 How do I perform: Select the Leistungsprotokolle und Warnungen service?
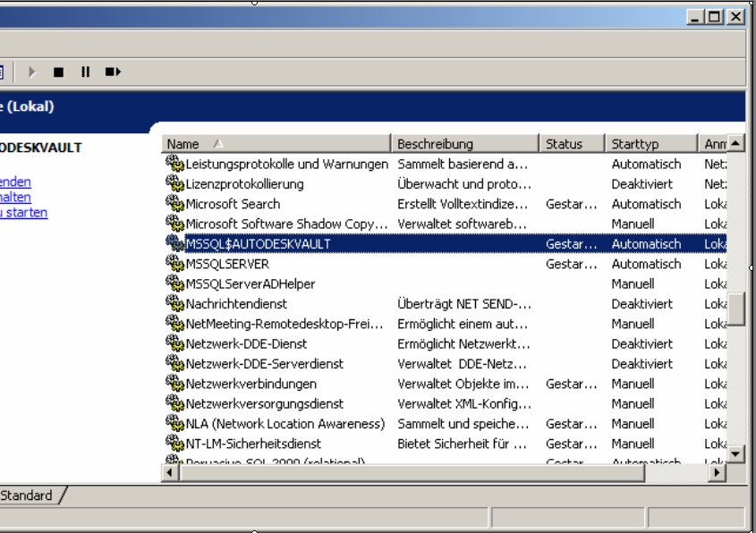click(286, 165)
